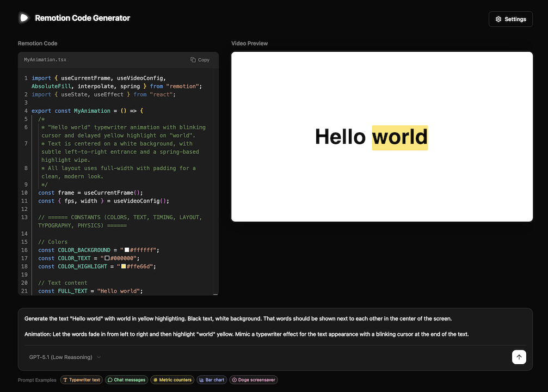Select the MyAnimation.tsx file tab
548x392 pixels.
45,60
